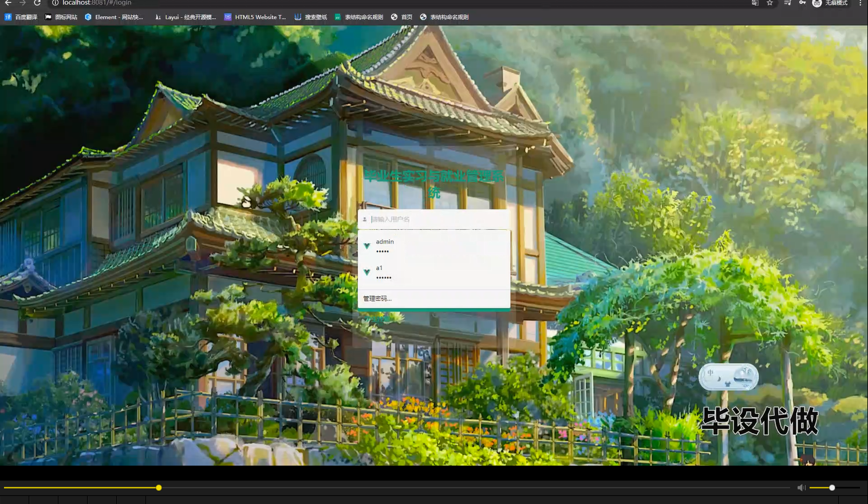Mute the video audio
Image resolution: width=868 pixels, height=504 pixels.
point(801,487)
